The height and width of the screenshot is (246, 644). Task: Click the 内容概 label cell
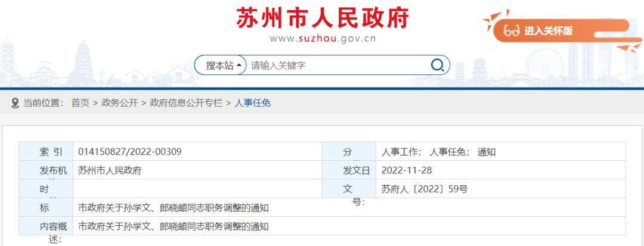46,226
